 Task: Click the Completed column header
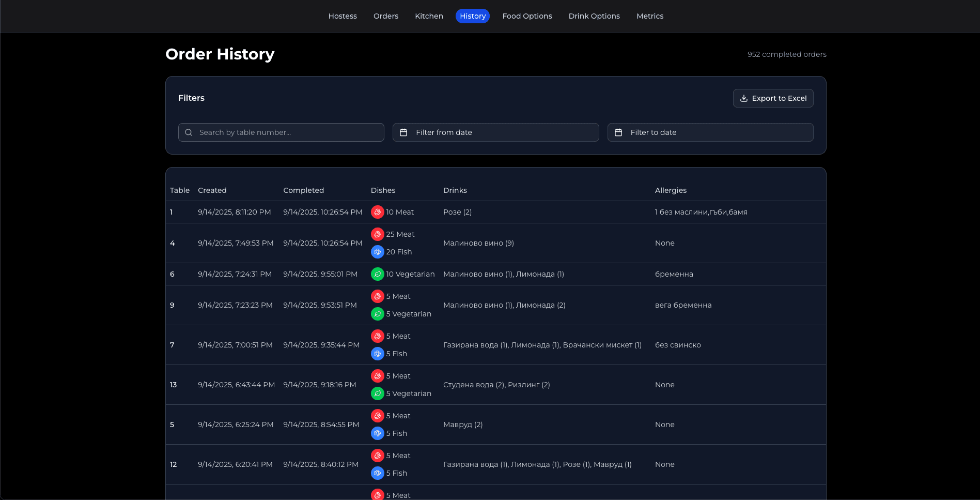304,190
